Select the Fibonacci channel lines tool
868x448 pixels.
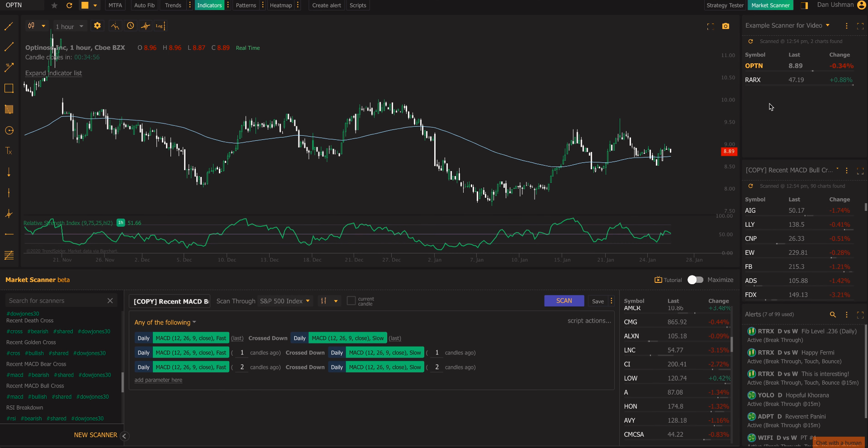point(9,255)
